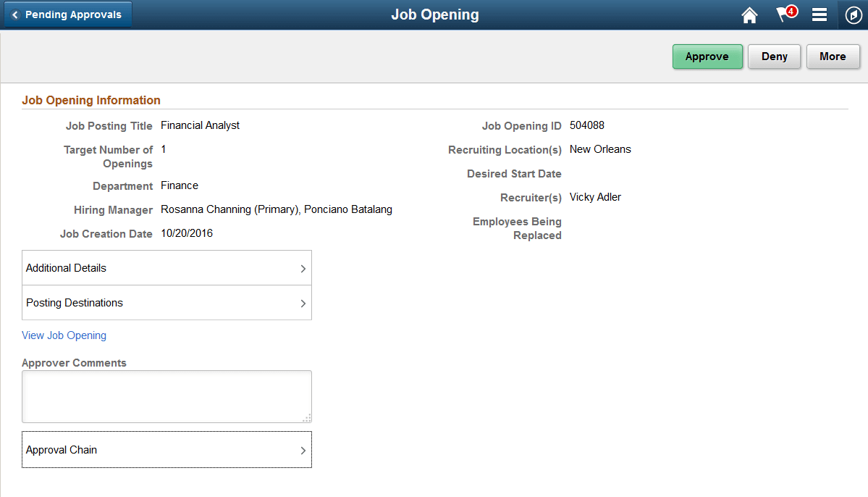Screen dimensions: 868x497
Task: Deny the job opening request
Action: [x=774, y=56]
